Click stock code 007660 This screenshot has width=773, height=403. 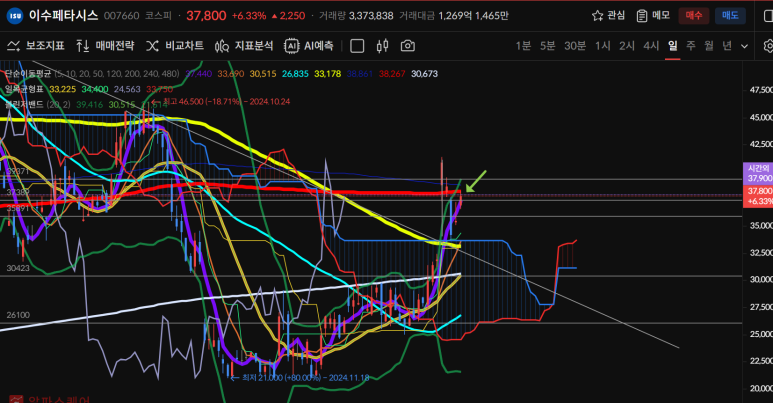pyautogui.click(x=121, y=16)
